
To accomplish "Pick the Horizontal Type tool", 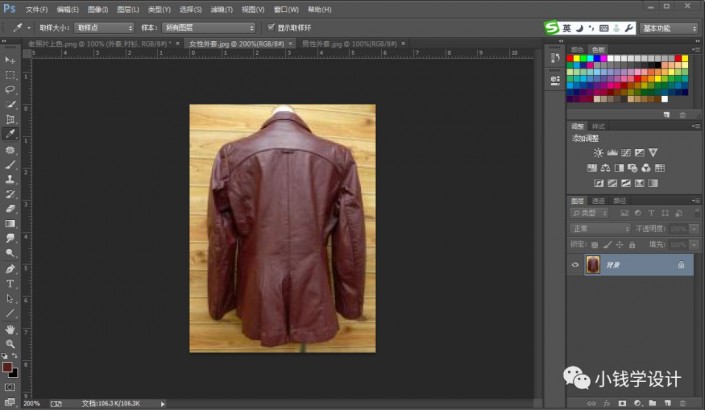I will tap(10, 284).
